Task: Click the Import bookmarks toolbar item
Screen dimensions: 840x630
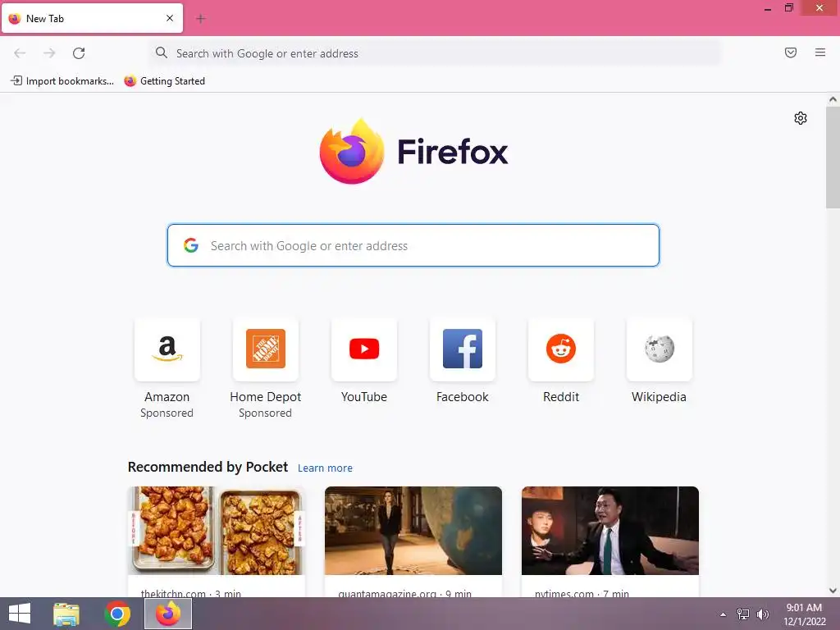Action: click(x=62, y=81)
